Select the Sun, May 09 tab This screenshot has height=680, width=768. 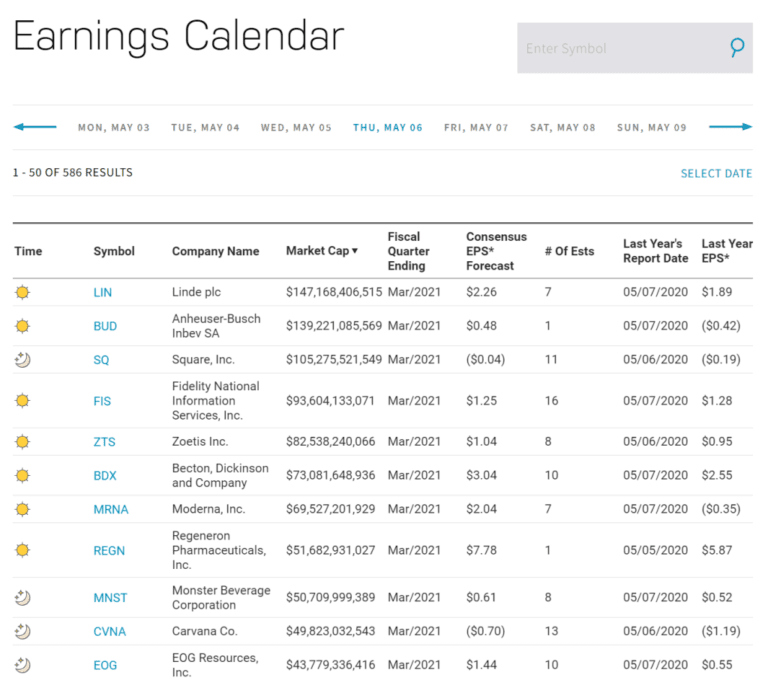[651, 128]
